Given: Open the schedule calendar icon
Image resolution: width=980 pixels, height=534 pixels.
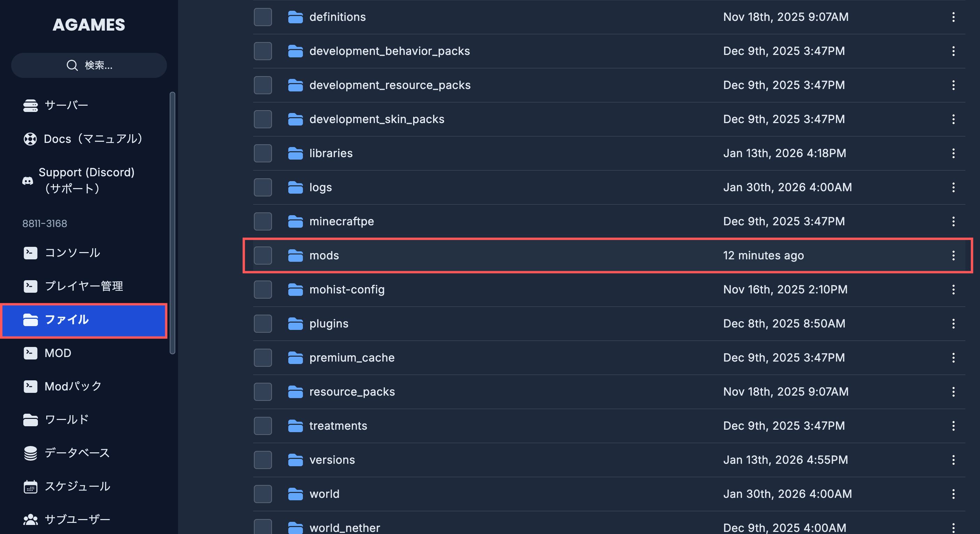Looking at the screenshot, I should coord(31,486).
